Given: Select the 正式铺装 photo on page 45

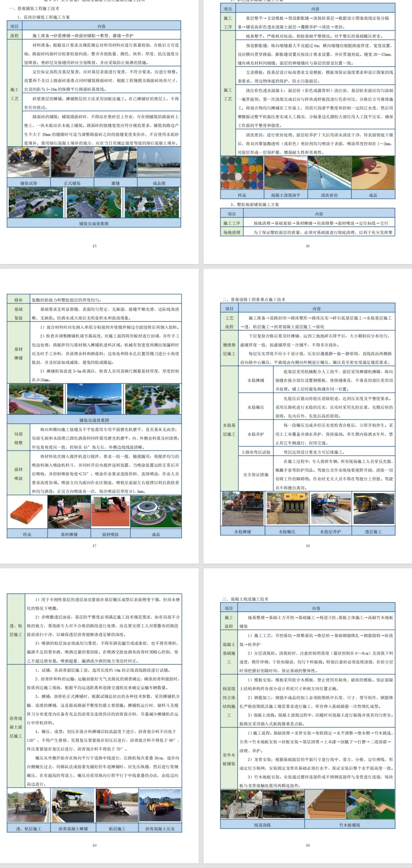Looking at the screenshot, I should pyautogui.click(x=72, y=162).
